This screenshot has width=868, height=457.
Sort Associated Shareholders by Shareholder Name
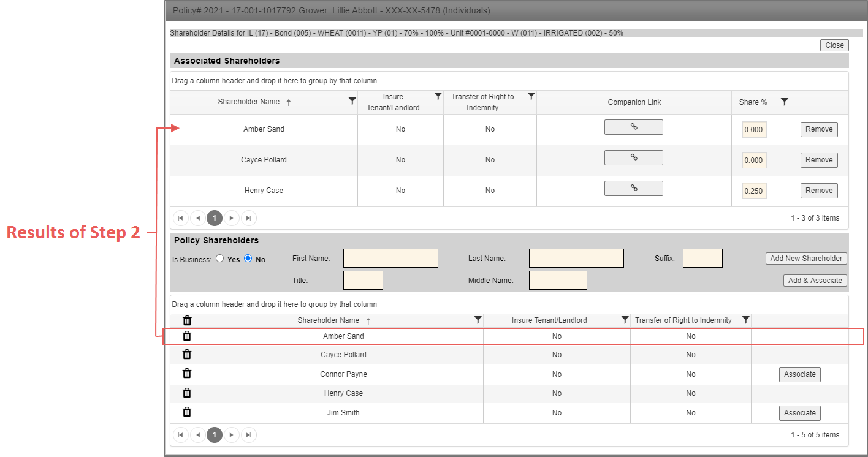(249, 102)
